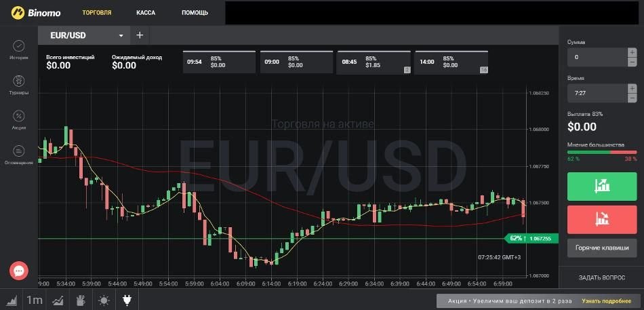Open Турниры in sidebar
Image resolution: width=644 pixels, height=310 pixels.
point(19,85)
